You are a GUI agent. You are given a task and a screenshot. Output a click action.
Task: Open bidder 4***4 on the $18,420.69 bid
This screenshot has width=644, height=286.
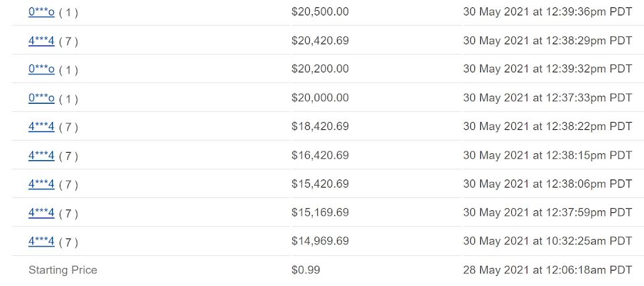(41, 127)
